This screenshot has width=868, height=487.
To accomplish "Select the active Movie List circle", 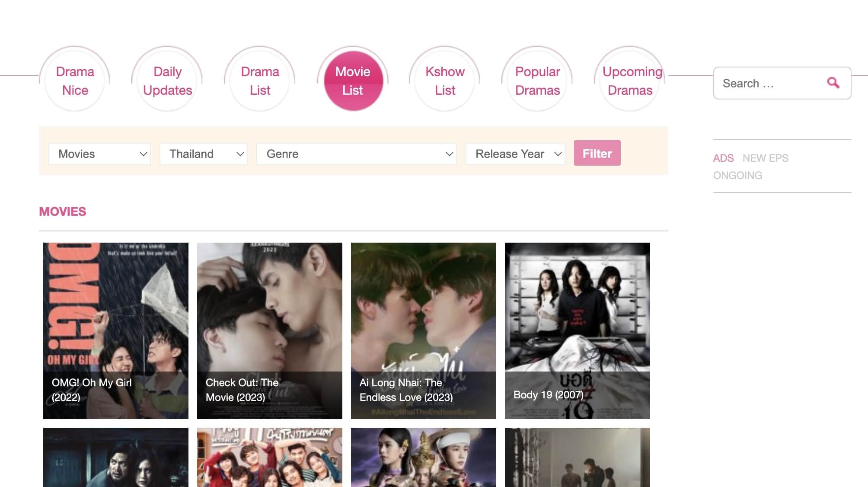I will coord(353,81).
